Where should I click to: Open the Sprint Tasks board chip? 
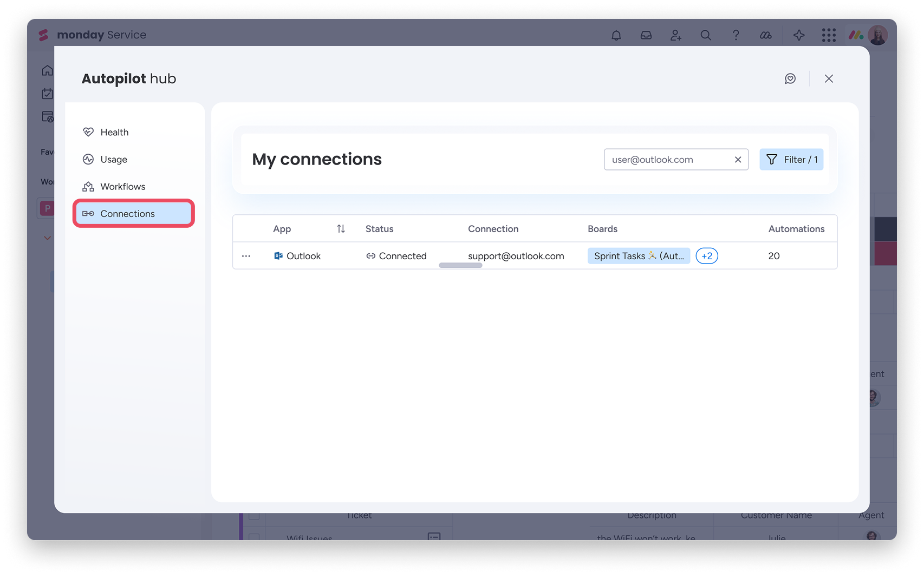point(639,256)
